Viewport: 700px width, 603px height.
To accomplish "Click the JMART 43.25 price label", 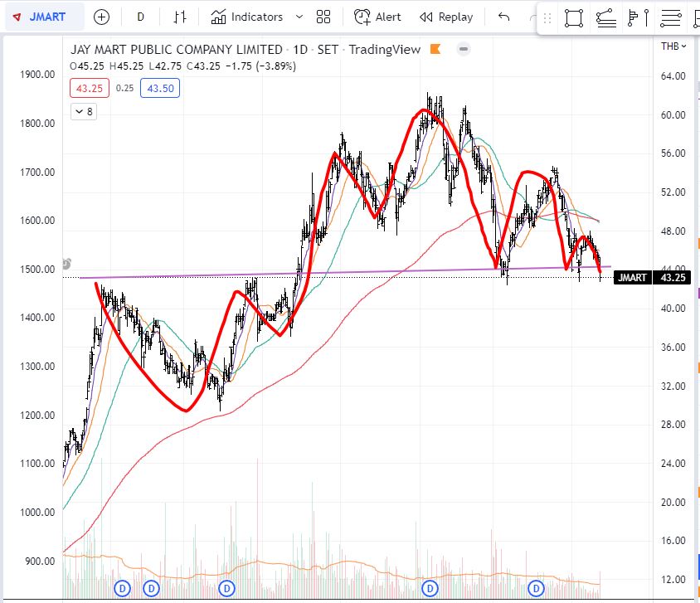I will point(652,278).
